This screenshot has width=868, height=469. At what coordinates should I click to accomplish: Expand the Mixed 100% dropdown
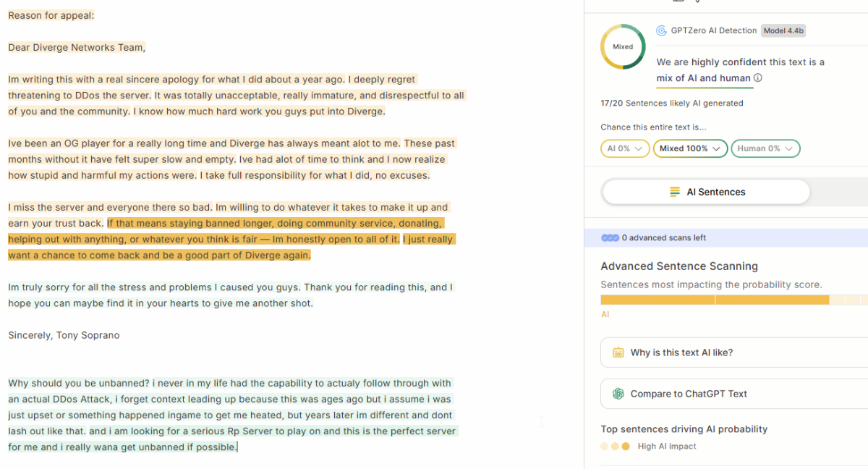coord(690,148)
